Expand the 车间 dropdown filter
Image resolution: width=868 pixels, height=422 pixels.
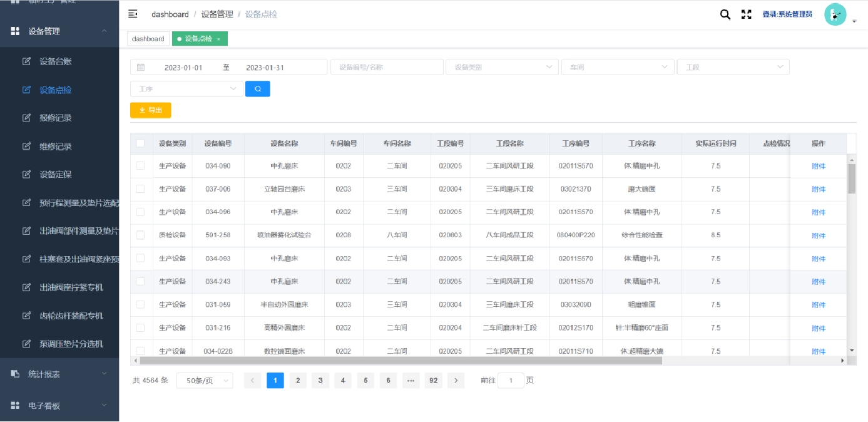(618, 67)
